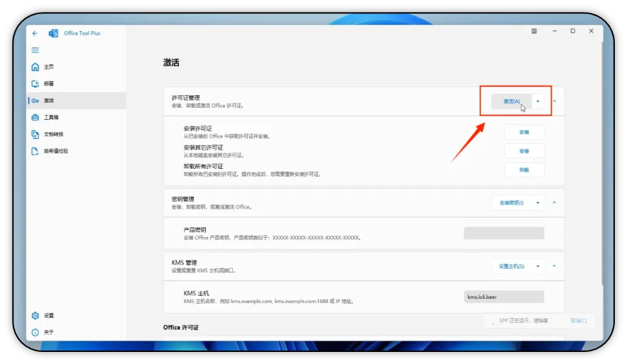
Task: Open the 部署 deploy page
Action: (x=77, y=84)
